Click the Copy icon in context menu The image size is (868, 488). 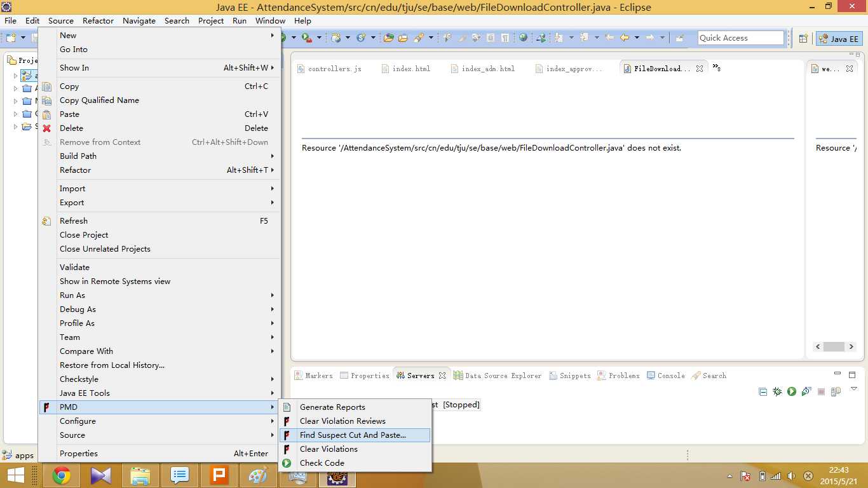(x=46, y=86)
